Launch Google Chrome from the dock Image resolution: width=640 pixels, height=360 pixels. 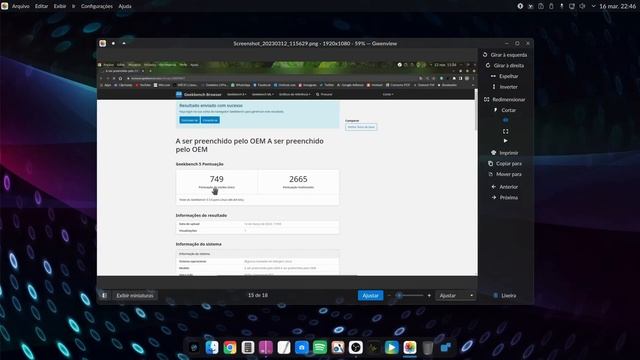coord(230,347)
